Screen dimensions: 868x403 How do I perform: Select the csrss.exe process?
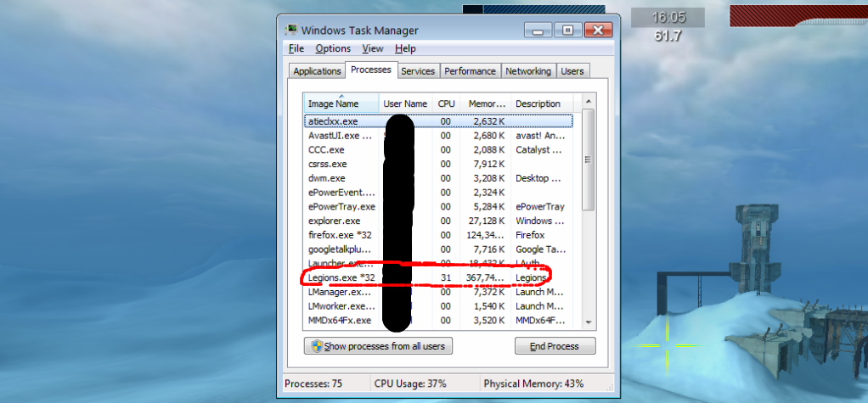tap(438, 165)
